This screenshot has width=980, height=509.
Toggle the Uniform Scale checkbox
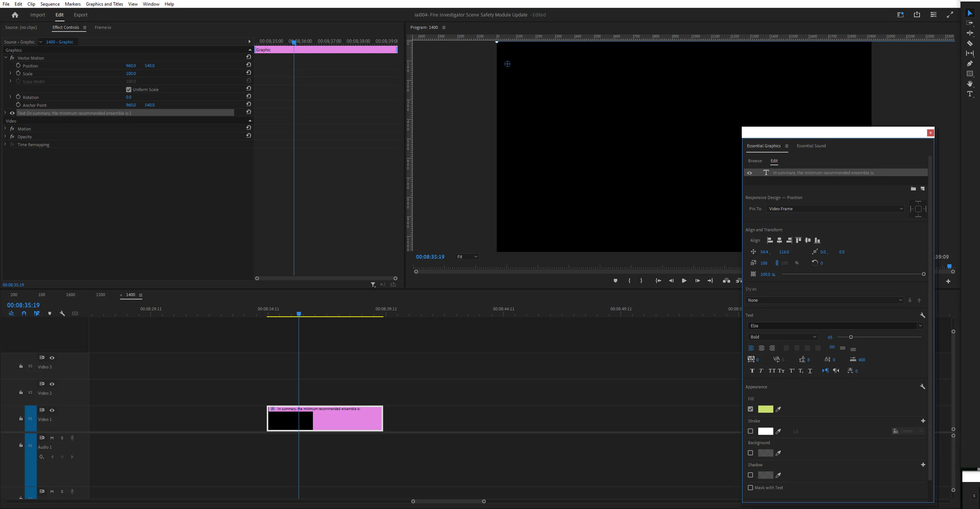[129, 90]
